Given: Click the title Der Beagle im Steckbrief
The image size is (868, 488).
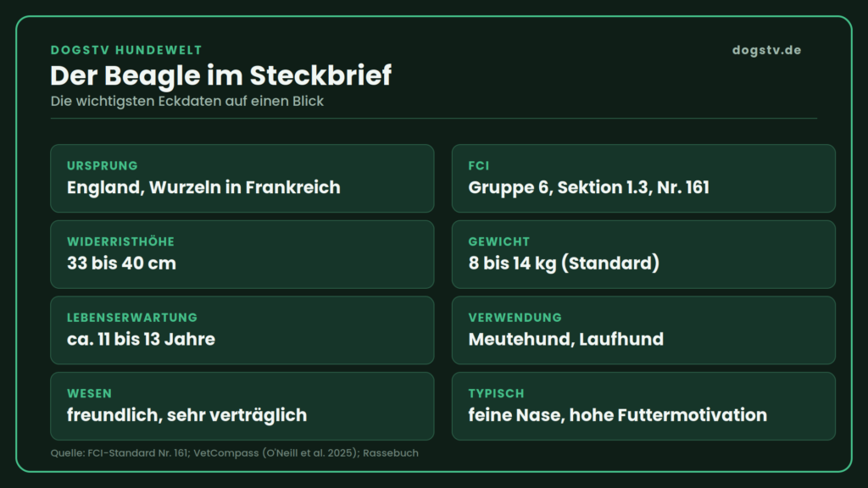Looking at the screenshot, I should click(x=221, y=75).
